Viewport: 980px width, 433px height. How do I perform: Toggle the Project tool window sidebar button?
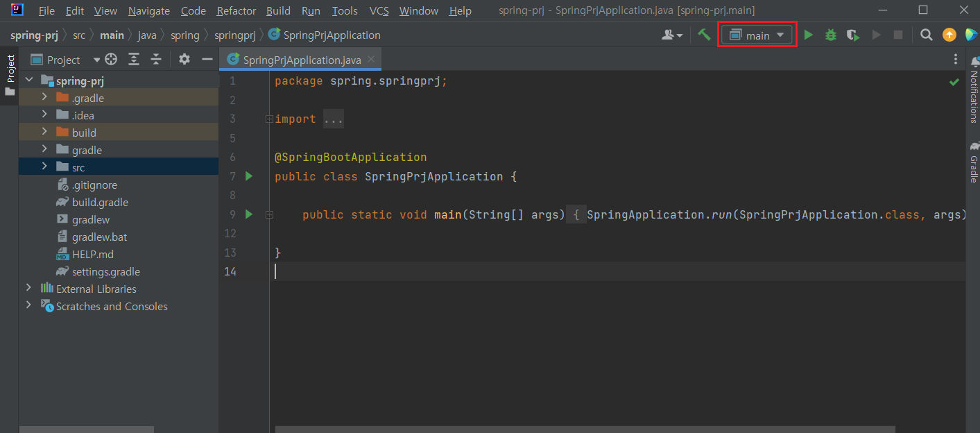click(x=10, y=75)
